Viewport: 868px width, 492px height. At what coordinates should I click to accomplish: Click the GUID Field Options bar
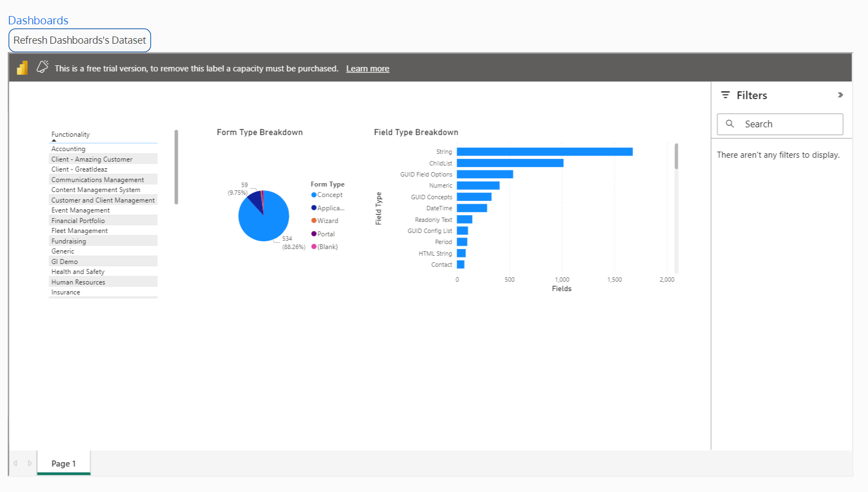click(x=485, y=174)
